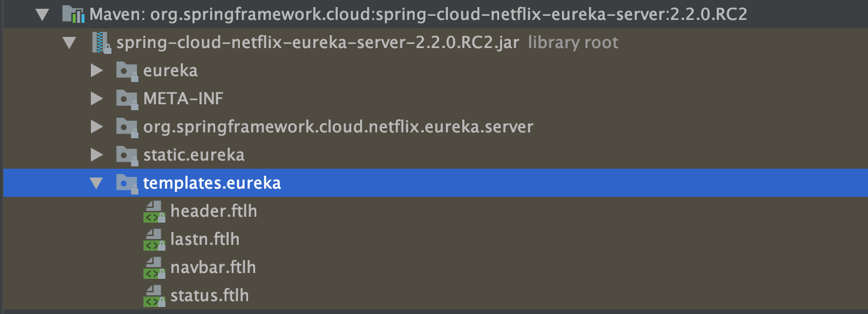
Task: Collapse the spring-cloud-netflix-eureka-server jar node
Action: tap(69, 43)
